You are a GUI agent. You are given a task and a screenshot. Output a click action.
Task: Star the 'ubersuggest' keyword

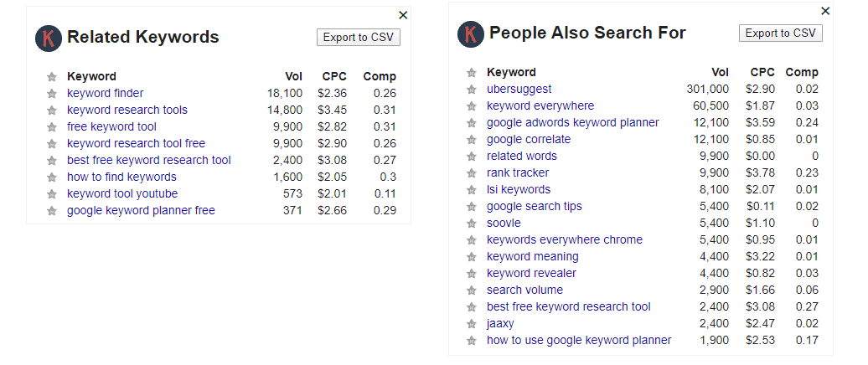pyautogui.click(x=472, y=90)
